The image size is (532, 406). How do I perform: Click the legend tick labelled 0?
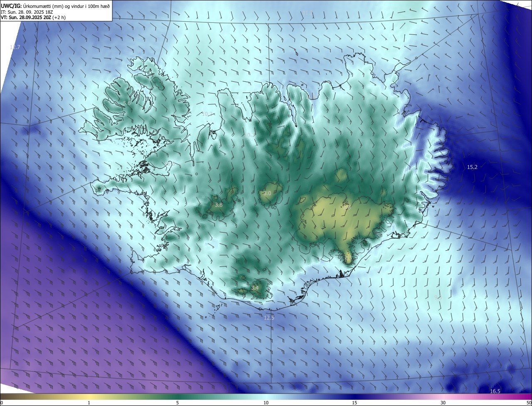click(x=2, y=403)
